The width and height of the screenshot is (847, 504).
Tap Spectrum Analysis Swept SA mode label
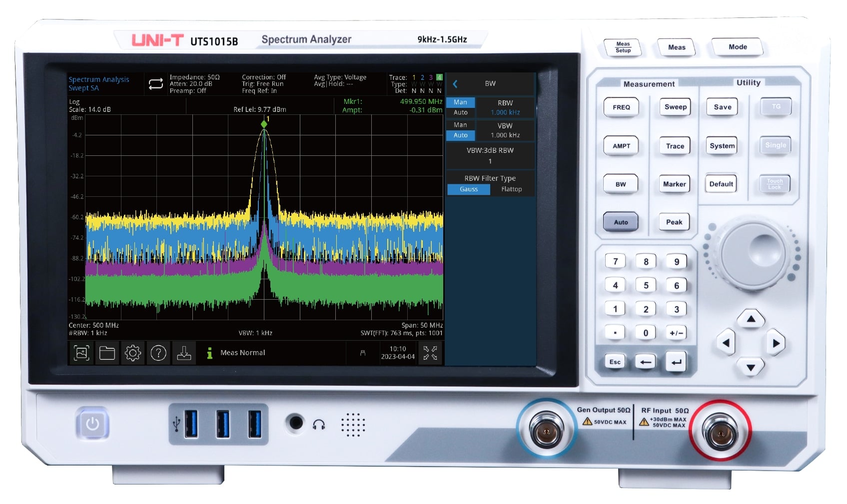pyautogui.click(x=99, y=83)
